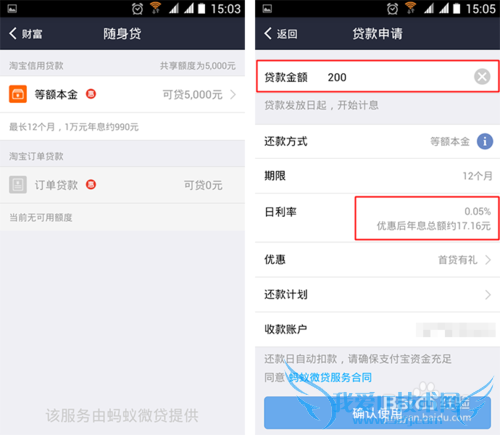Tap the orange shop icon beside 等额本金
The image size is (500, 435).
tap(18, 94)
